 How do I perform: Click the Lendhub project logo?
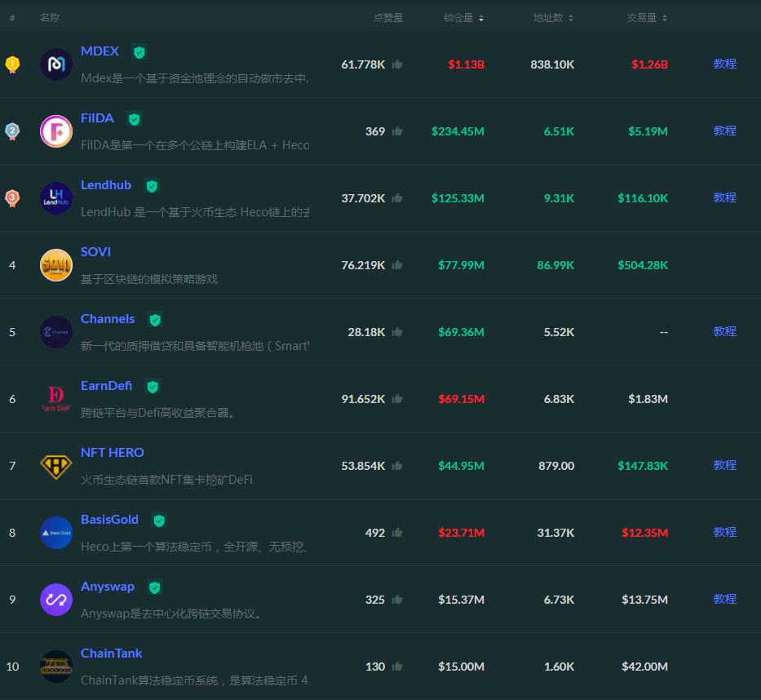click(x=55, y=198)
